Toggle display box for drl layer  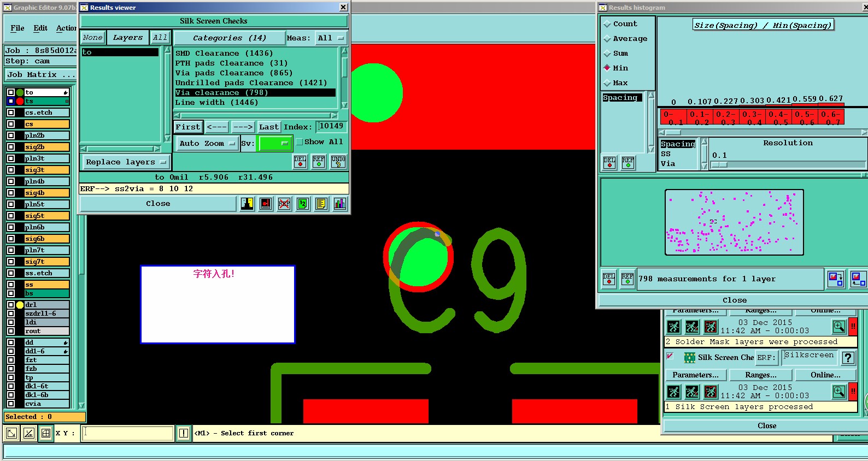click(x=11, y=305)
